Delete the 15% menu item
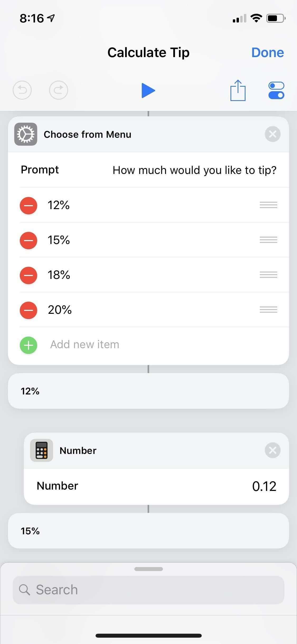The width and height of the screenshot is (297, 644). (29, 240)
